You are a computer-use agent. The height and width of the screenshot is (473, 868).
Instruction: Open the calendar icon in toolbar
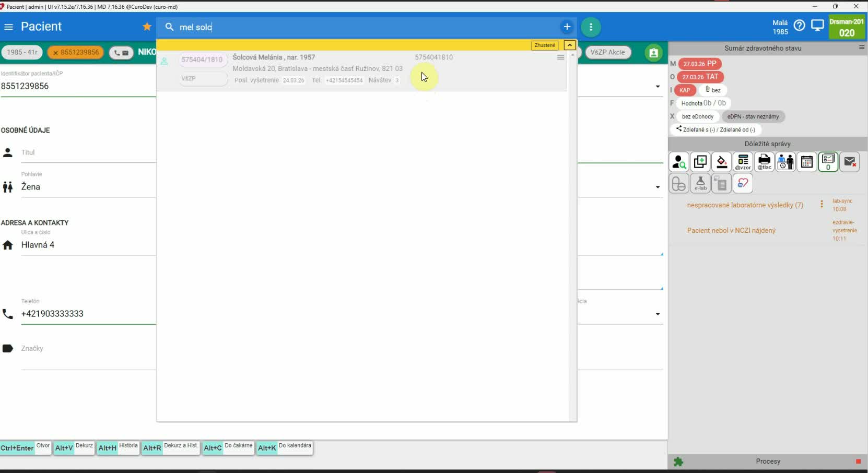pyautogui.click(x=806, y=162)
